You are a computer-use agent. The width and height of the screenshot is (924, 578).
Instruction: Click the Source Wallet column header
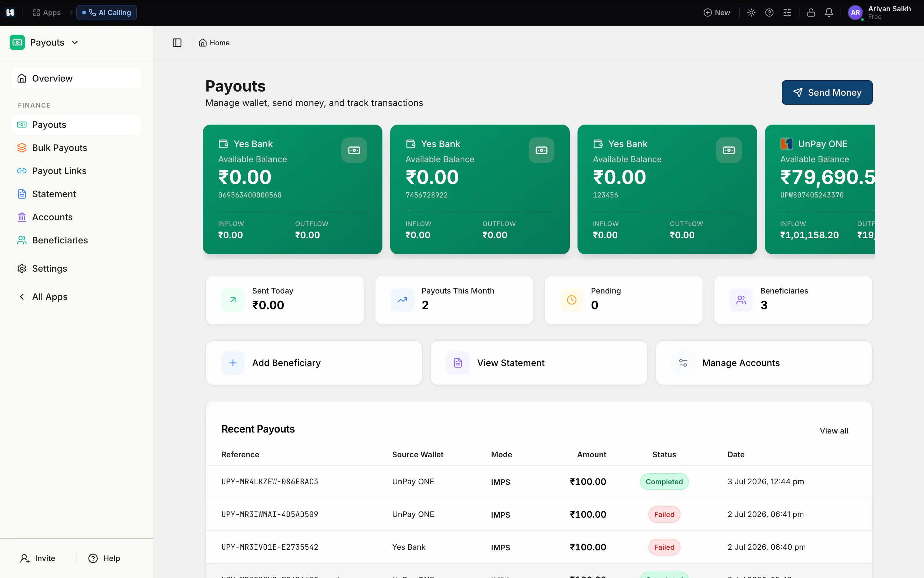click(418, 454)
